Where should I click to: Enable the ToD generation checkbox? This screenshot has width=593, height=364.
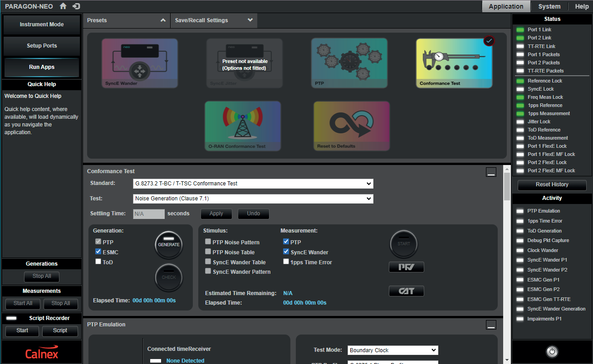point(98,262)
